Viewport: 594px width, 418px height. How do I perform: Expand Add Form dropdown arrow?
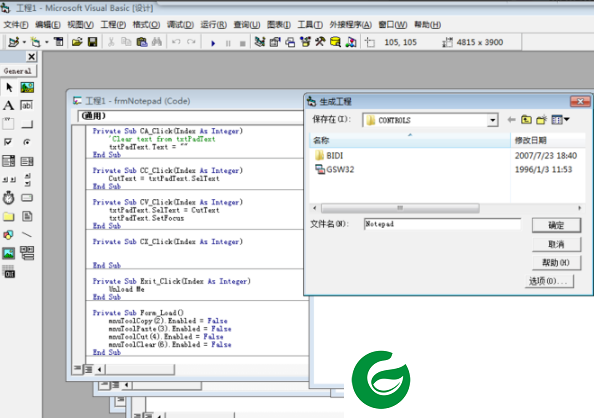(x=47, y=42)
